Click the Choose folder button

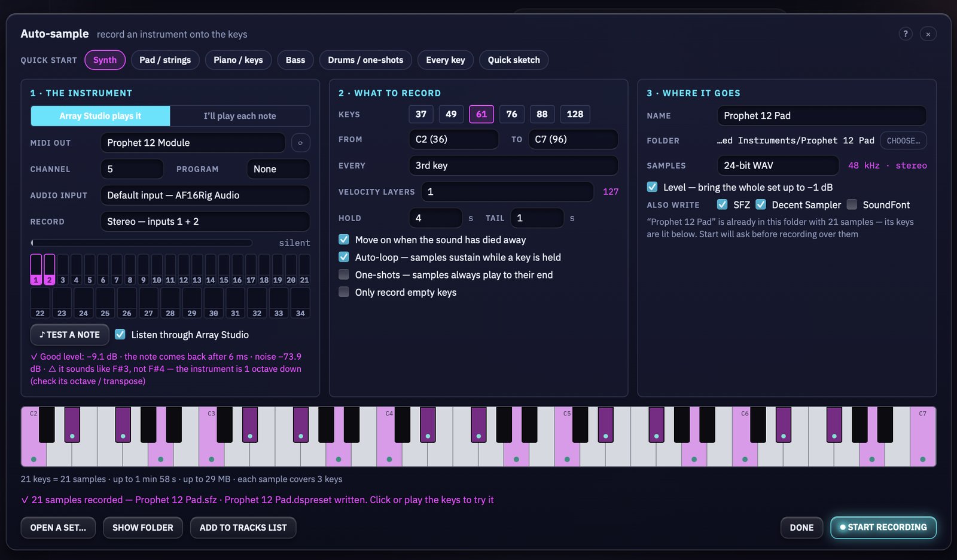click(903, 140)
